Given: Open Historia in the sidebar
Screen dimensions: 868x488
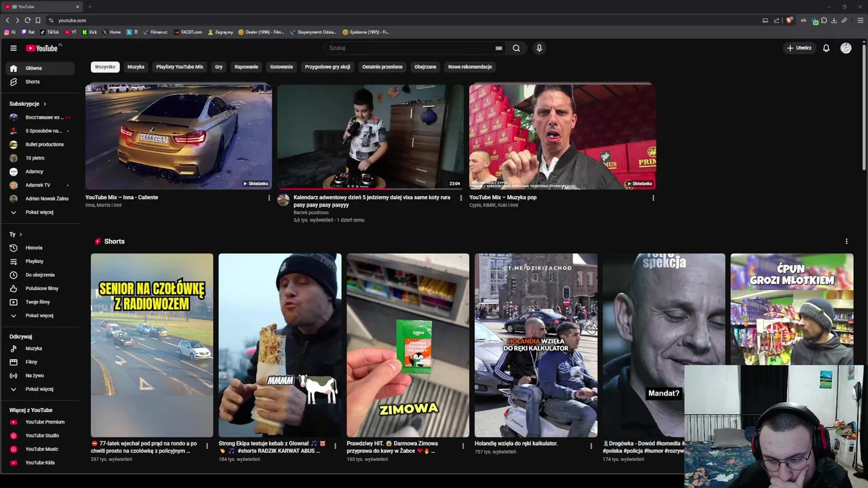Looking at the screenshot, I should click(x=41, y=247).
